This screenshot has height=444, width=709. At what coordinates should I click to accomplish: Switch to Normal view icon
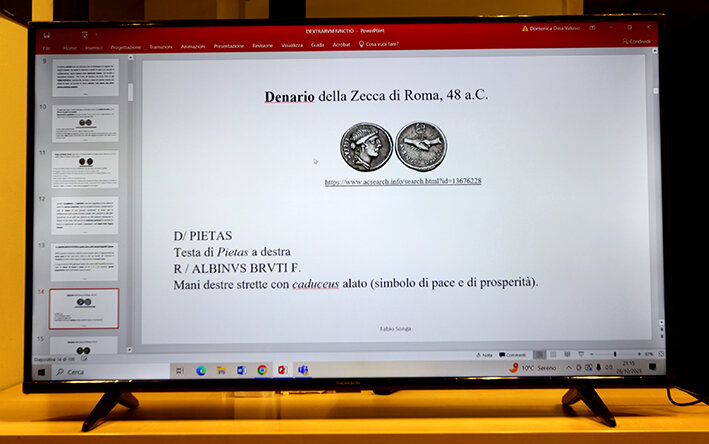[539, 355]
